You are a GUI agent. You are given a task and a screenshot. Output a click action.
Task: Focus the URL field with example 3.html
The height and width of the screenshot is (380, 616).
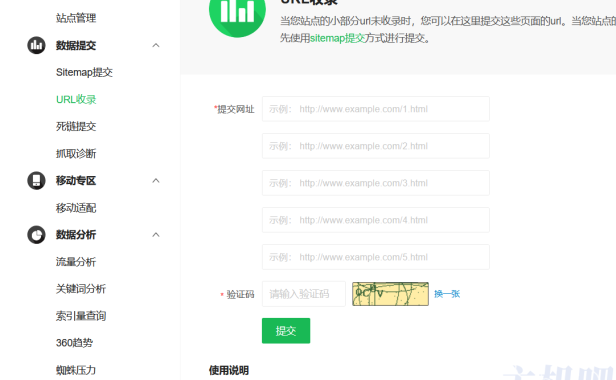(x=376, y=183)
